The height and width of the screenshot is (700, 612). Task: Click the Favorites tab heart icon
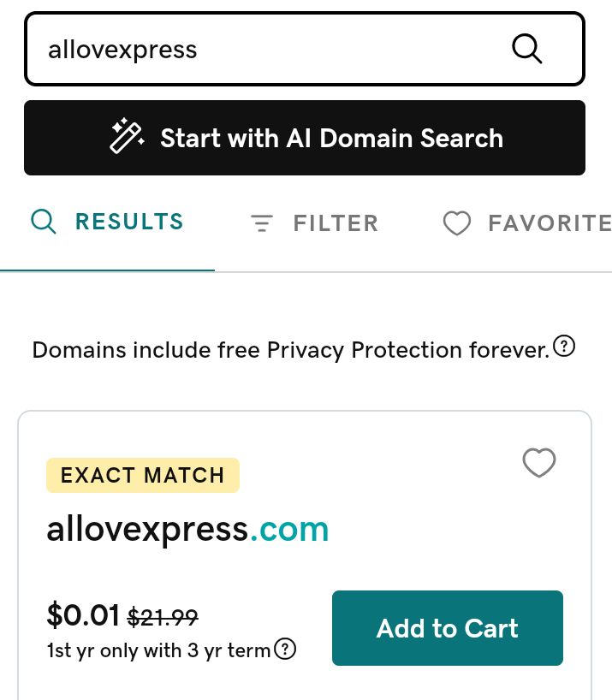[457, 223]
